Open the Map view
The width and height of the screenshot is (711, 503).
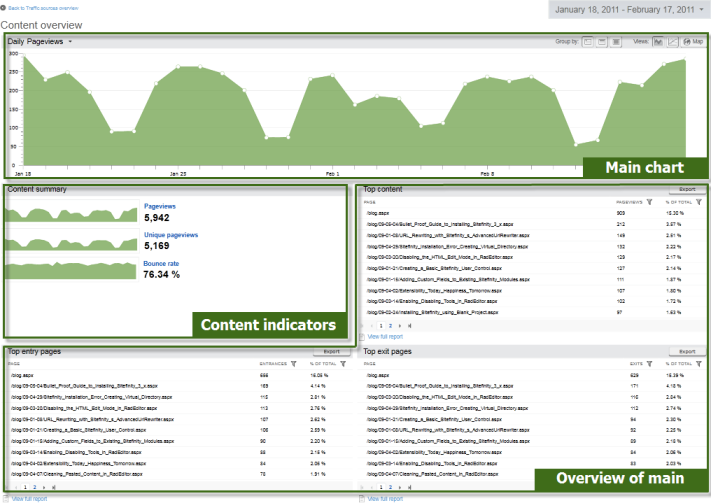[x=692, y=42]
